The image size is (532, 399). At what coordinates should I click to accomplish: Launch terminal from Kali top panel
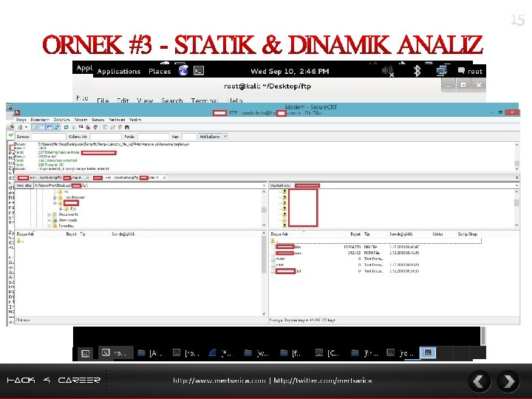point(199,71)
